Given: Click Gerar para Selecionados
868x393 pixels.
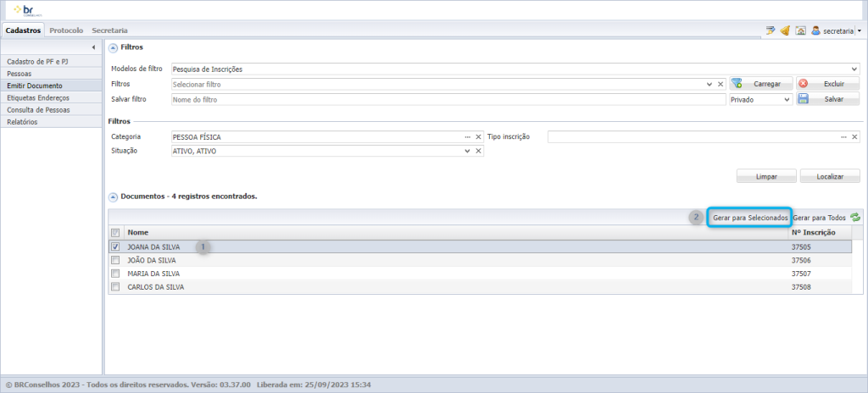Looking at the screenshot, I should tap(750, 218).
